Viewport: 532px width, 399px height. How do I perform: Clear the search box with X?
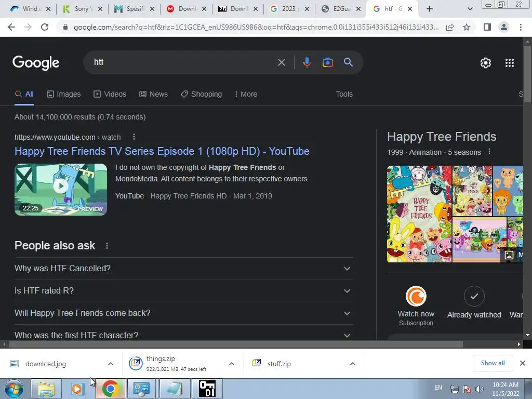(x=282, y=62)
